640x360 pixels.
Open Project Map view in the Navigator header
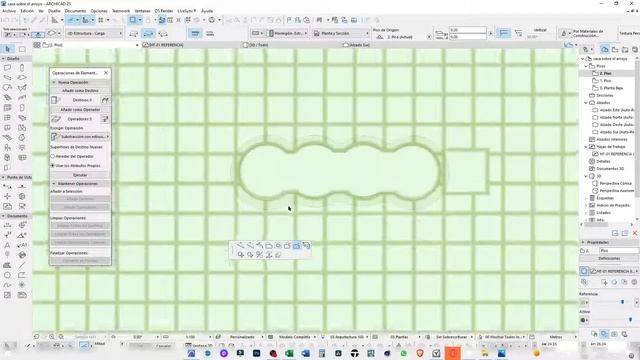604,49
